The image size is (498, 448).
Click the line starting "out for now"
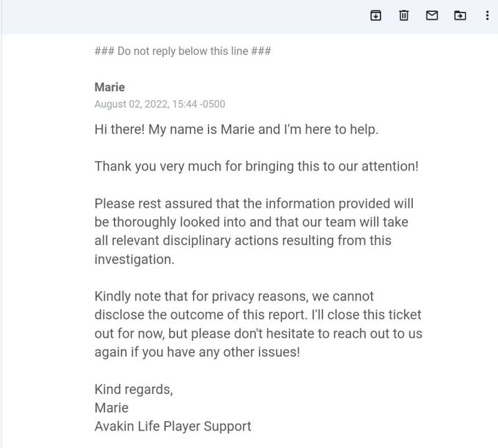pyautogui.click(x=258, y=334)
